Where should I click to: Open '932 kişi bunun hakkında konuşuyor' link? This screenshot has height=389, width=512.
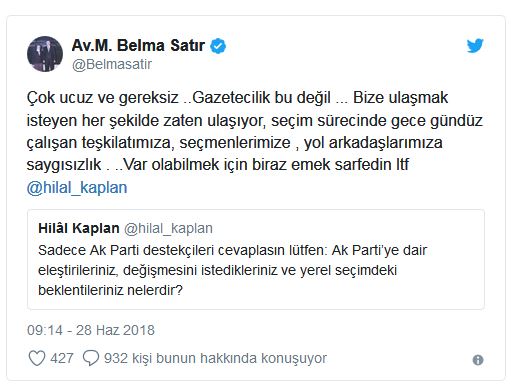(x=215, y=358)
